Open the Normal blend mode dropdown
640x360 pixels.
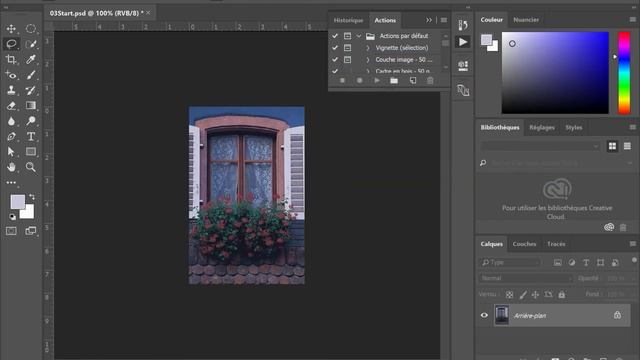tap(526, 278)
